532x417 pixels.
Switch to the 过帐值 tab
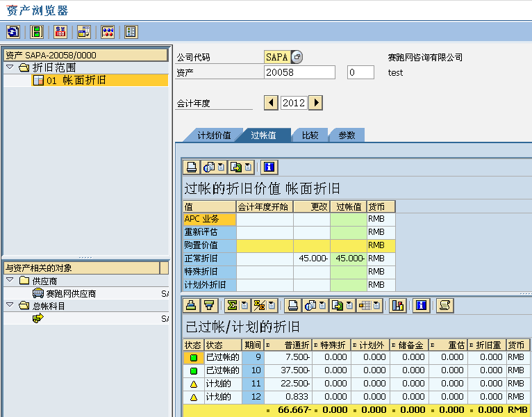click(263, 135)
